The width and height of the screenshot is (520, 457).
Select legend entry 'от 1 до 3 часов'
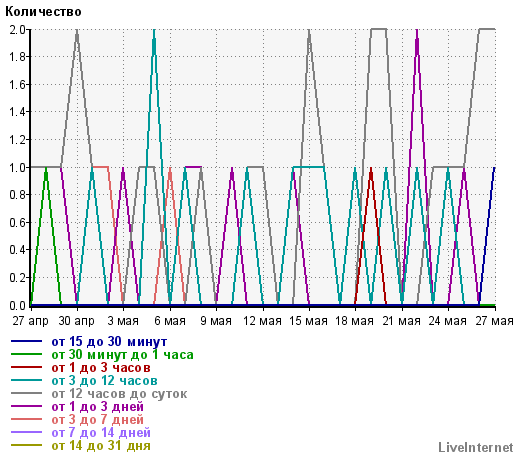point(101,367)
